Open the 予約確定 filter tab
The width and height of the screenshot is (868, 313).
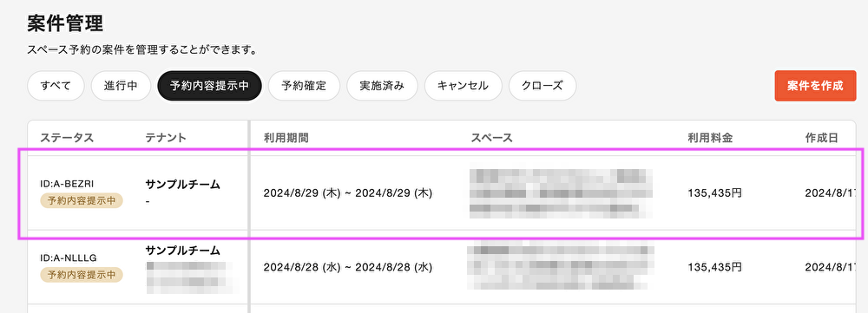pyautogui.click(x=304, y=86)
